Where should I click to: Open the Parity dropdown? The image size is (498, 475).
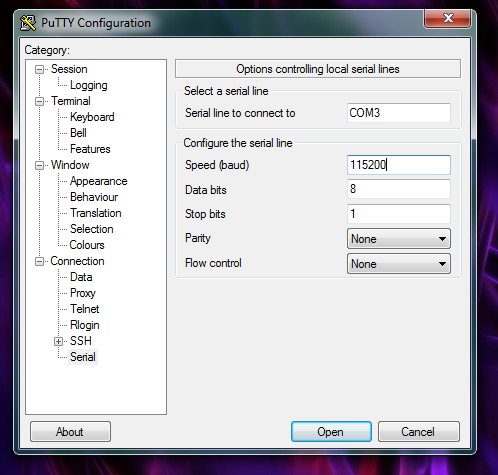pyautogui.click(x=399, y=239)
